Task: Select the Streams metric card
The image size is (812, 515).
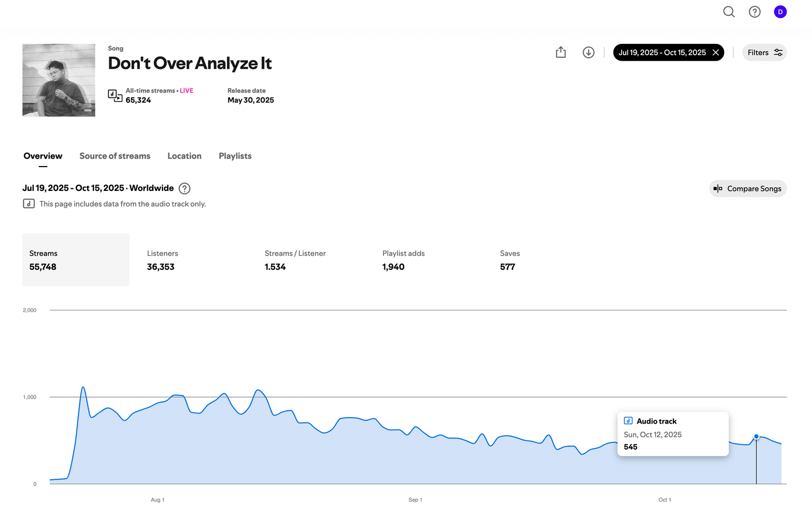Action: point(76,260)
